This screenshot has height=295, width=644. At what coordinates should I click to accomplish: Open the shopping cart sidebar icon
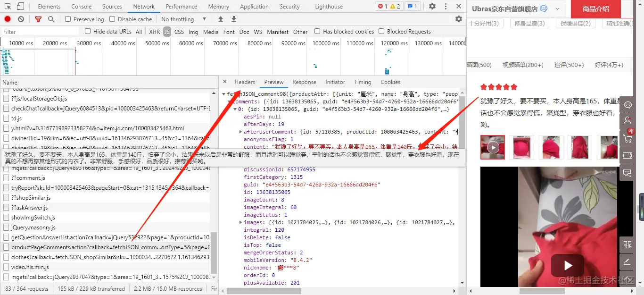point(627,138)
